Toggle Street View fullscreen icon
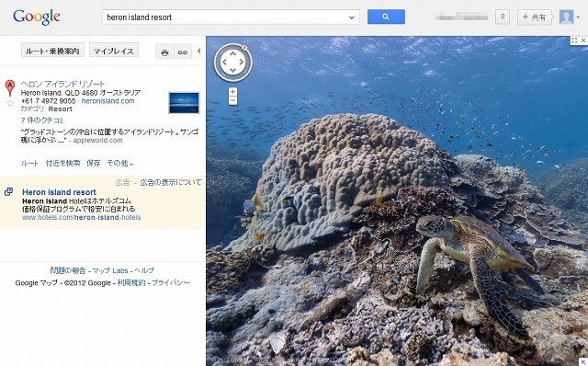 574,40
